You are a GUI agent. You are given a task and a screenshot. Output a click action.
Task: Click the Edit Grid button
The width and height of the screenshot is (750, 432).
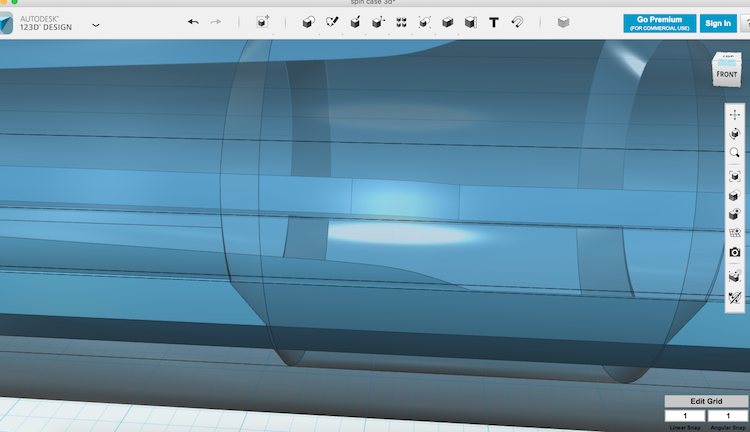point(706,401)
